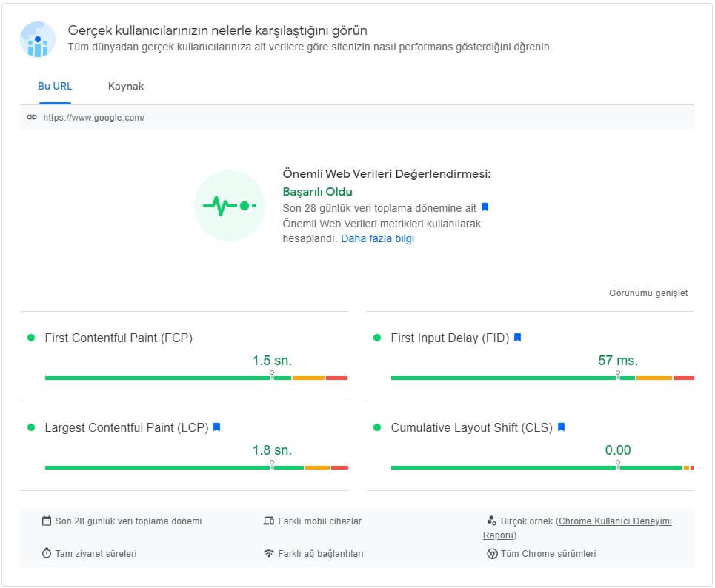Select the Bu URL tab

[55, 86]
